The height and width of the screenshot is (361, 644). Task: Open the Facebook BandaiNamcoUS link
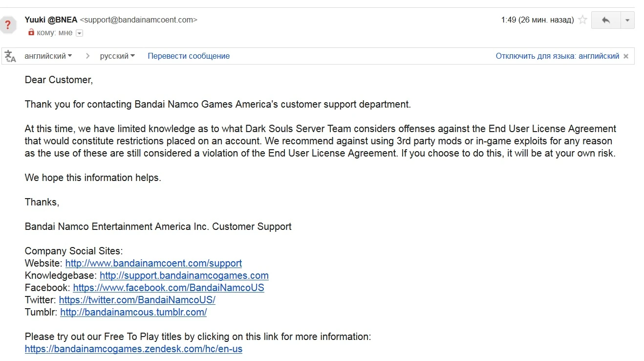pyautogui.click(x=169, y=288)
